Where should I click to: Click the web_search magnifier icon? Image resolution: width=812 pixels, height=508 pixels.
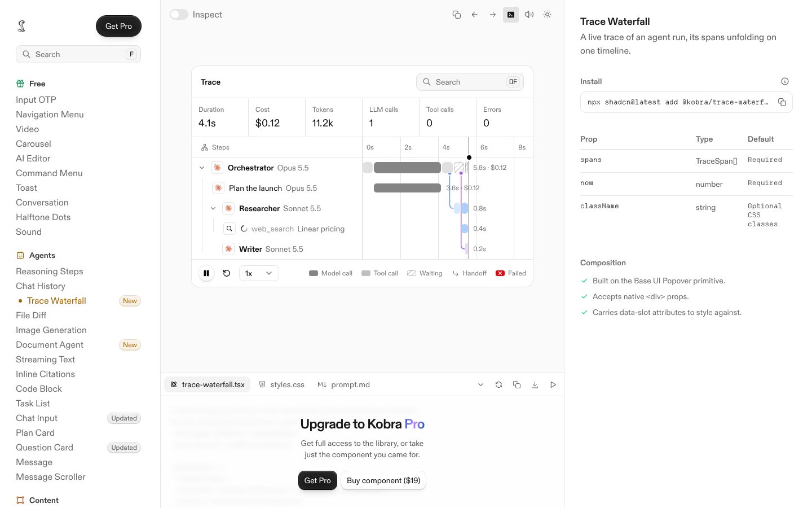pos(230,229)
